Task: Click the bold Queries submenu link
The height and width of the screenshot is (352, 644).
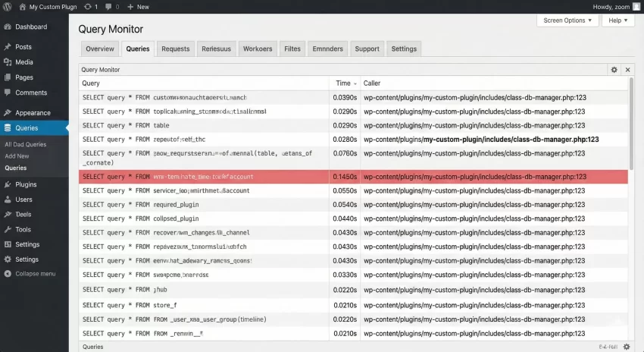Action: pos(16,168)
